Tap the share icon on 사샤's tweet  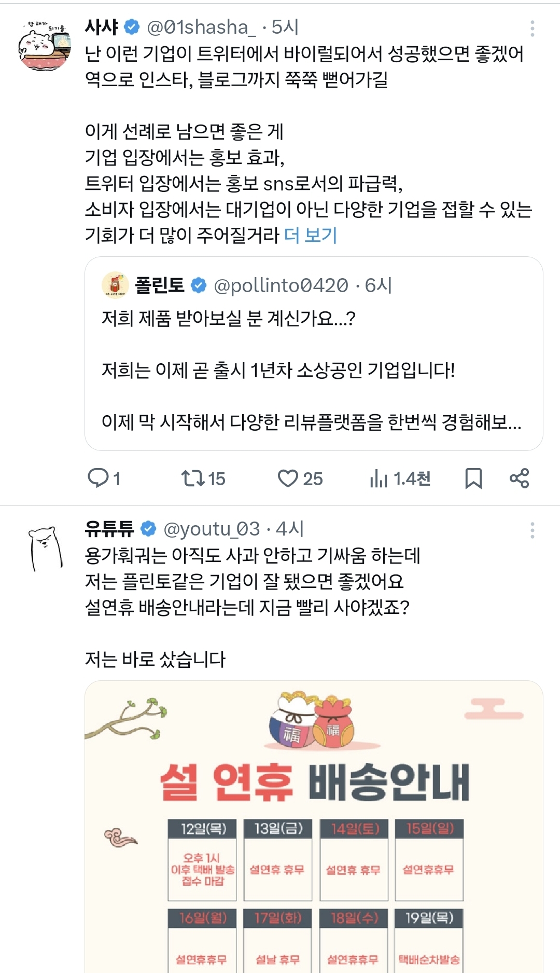point(519,478)
